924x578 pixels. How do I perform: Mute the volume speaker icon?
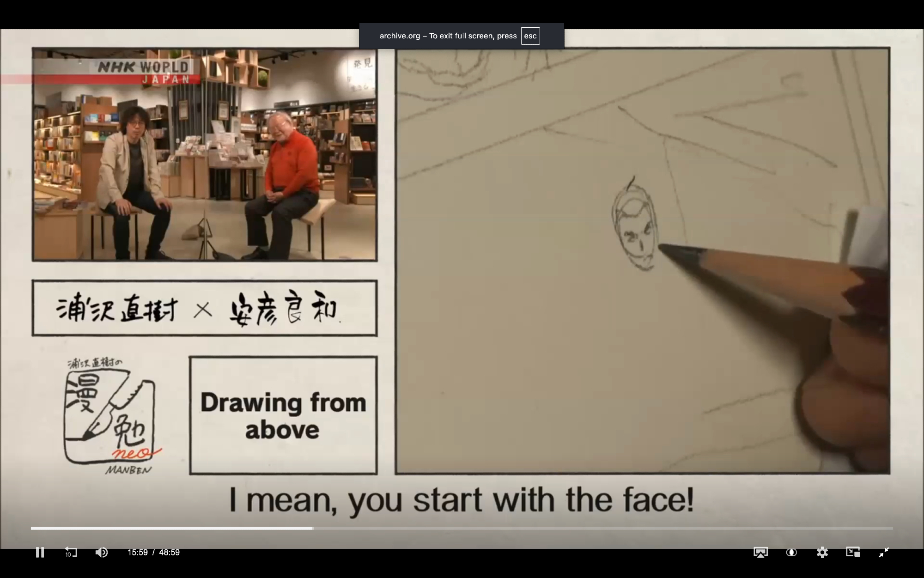[x=101, y=552]
